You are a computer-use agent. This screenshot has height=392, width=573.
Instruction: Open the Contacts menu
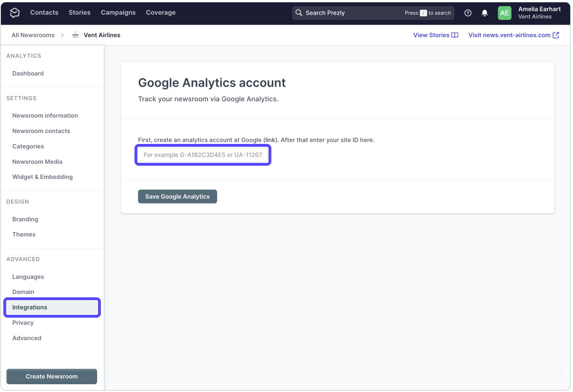tap(44, 13)
